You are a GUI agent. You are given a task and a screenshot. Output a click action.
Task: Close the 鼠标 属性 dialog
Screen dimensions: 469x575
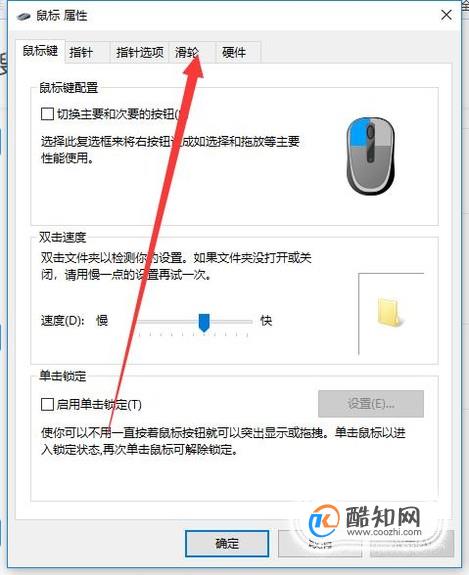[x=446, y=15]
